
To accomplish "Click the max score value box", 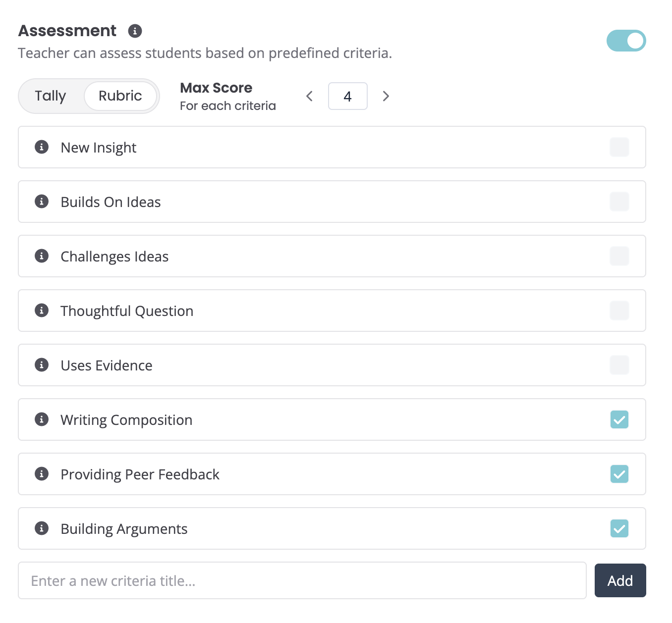I will pyautogui.click(x=348, y=96).
